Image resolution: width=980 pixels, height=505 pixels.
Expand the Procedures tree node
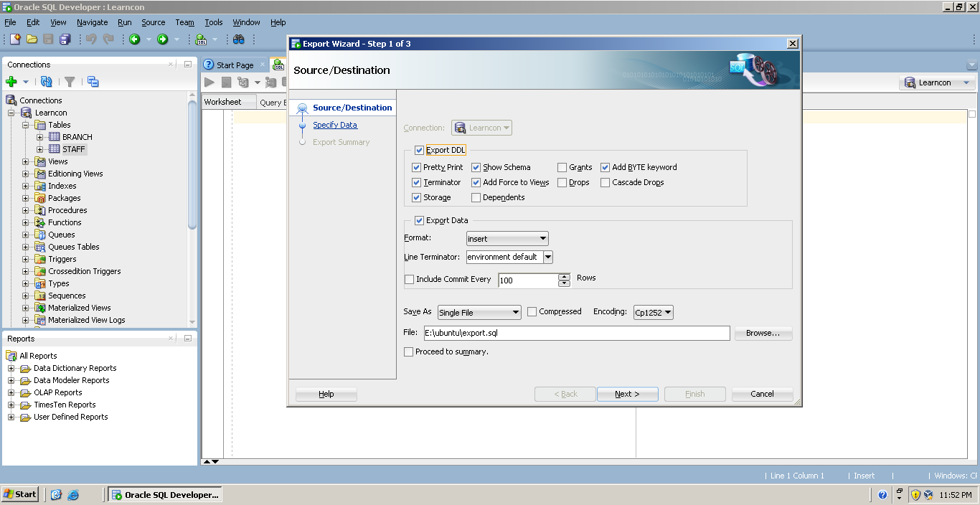(26, 210)
